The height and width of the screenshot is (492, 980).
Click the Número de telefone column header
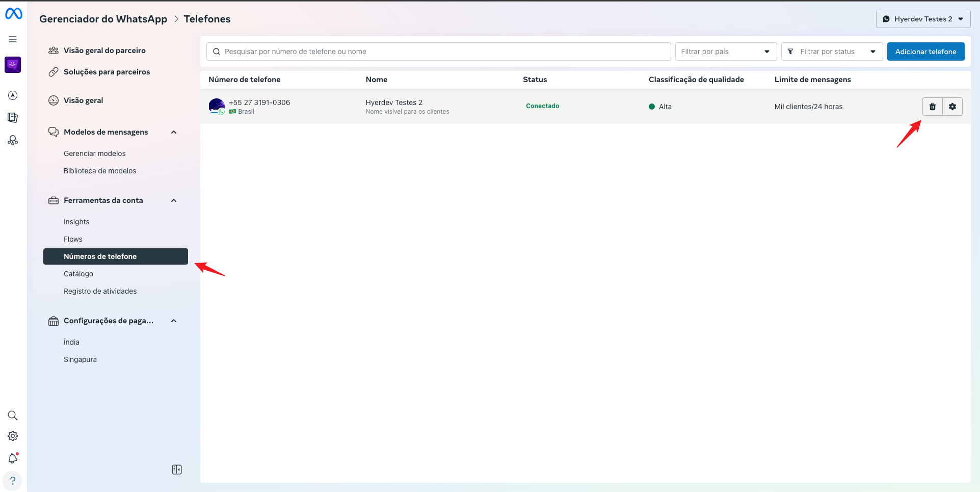pos(244,80)
